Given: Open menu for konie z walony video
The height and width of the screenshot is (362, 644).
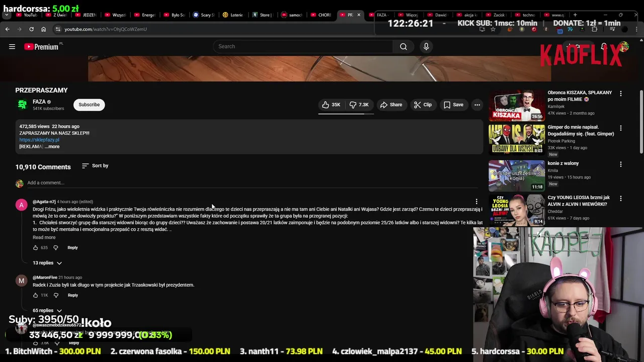Looking at the screenshot, I should pos(620,164).
